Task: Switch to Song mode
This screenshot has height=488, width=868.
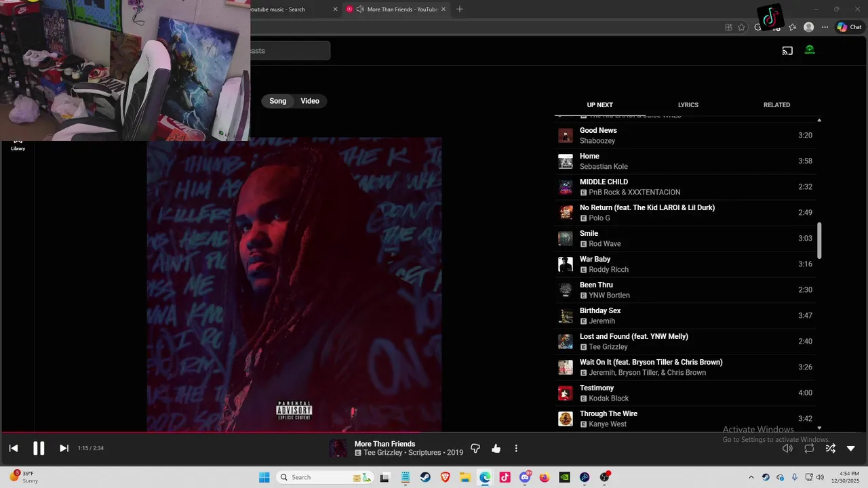Action: 278,101
